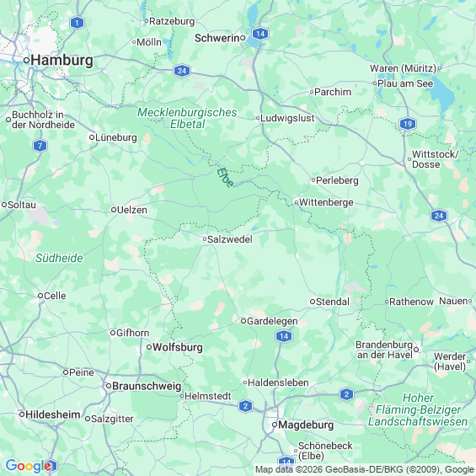Select the Salzwedel town label
476x476 pixels.
pyautogui.click(x=230, y=239)
